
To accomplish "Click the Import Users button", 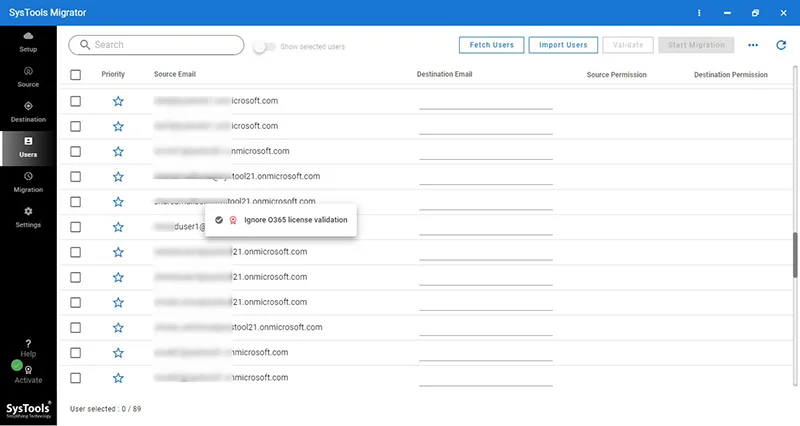I will (x=563, y=45).
